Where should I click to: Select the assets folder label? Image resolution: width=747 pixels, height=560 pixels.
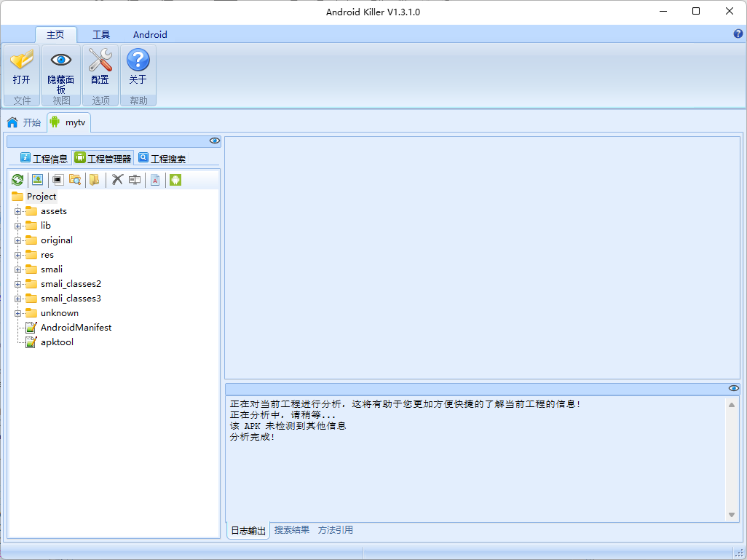[54, 211]
